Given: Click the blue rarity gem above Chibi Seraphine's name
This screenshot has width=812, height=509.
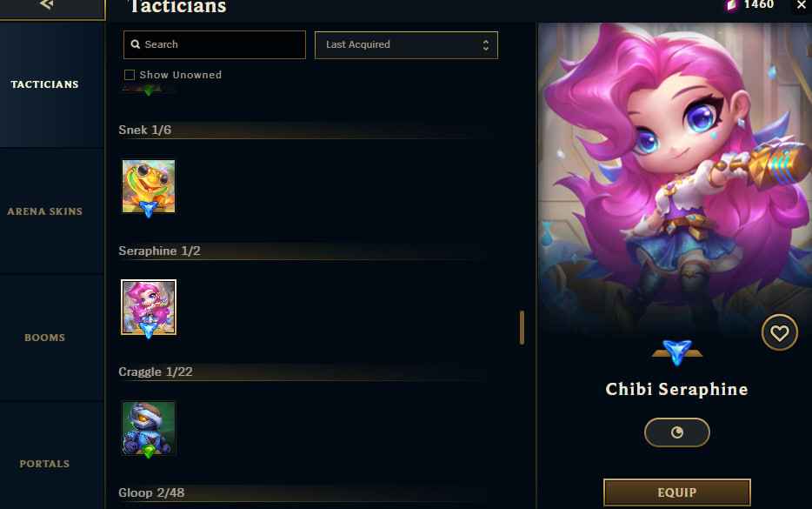Looking at the screenshot, I should [677, 352].
